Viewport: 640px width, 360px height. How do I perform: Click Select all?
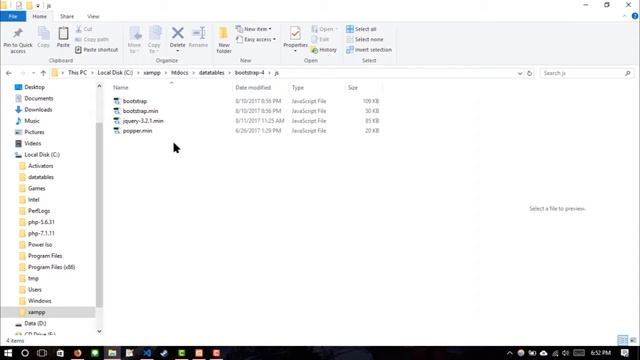pyautogui.click(x=361, y=29)
